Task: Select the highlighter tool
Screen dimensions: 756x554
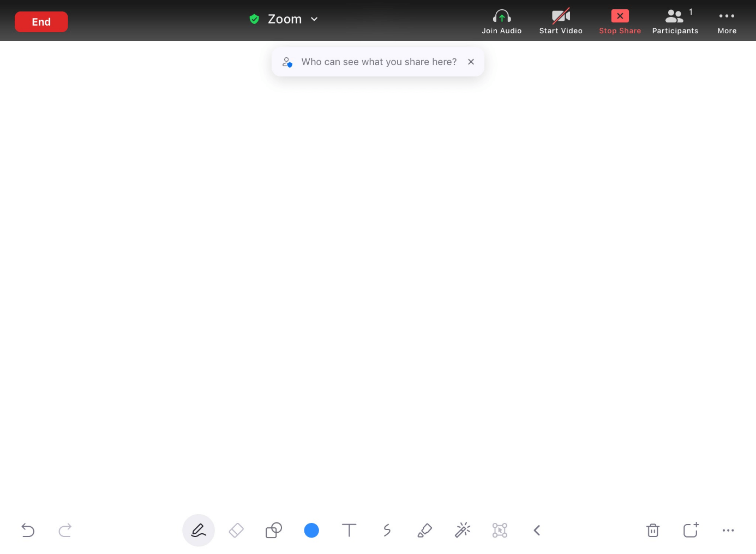Action: [424, 530]
